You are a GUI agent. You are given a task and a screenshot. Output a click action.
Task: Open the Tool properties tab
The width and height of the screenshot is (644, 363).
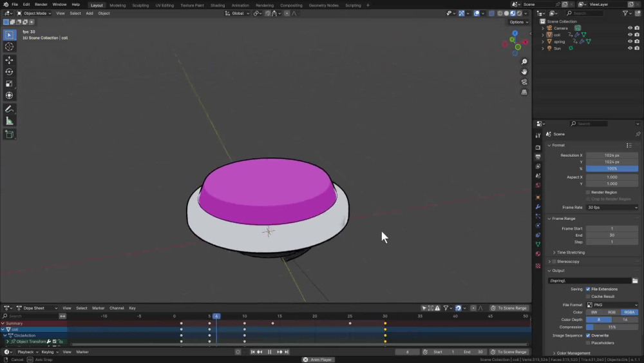tap(538, 135)
